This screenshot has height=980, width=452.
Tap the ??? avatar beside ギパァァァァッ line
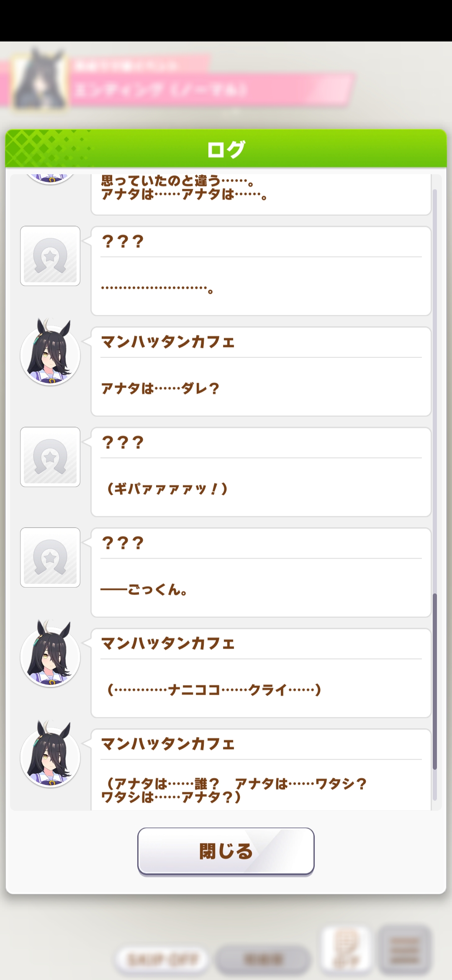click(50, 457)
